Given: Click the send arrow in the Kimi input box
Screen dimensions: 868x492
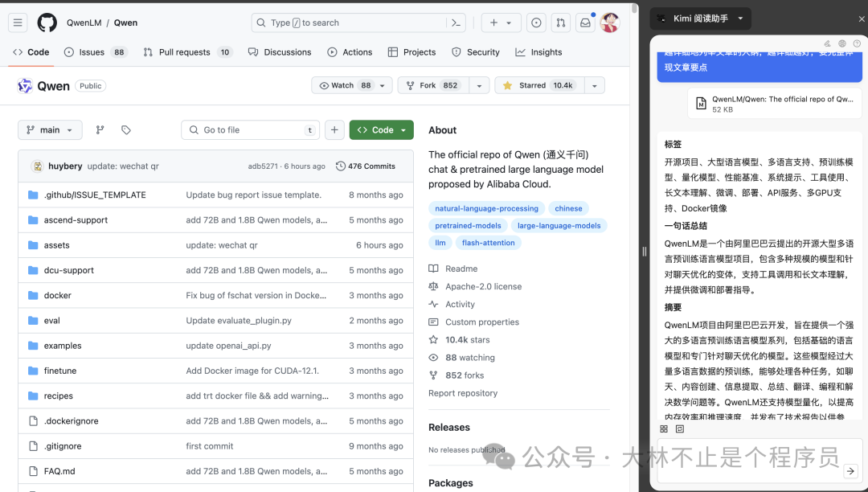Looking at the screenshot, I should pos(850,471).
